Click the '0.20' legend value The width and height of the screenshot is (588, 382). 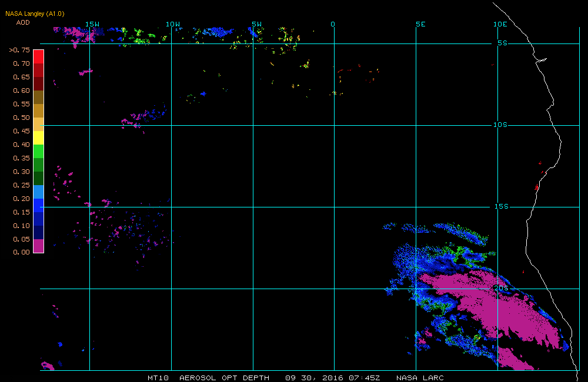pos(21,198)
